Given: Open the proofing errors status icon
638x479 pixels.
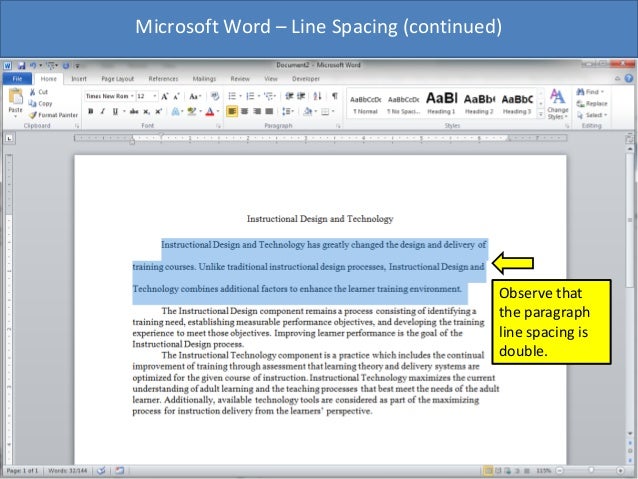Looking at the screenshot, I should [101, 470].
